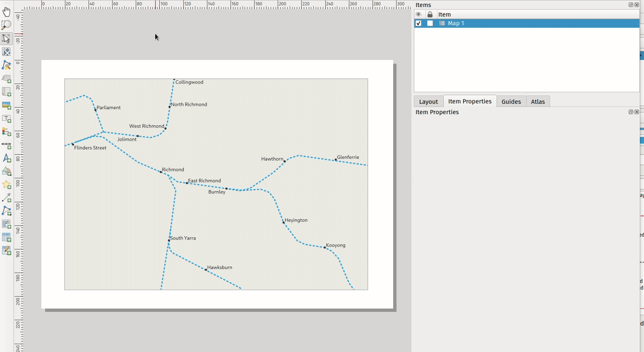Image resolution: width=644 pixels, height=352 pixels.
Task: Enable the lock checkbox for Map 1
Action: click(x=430, y=23)
